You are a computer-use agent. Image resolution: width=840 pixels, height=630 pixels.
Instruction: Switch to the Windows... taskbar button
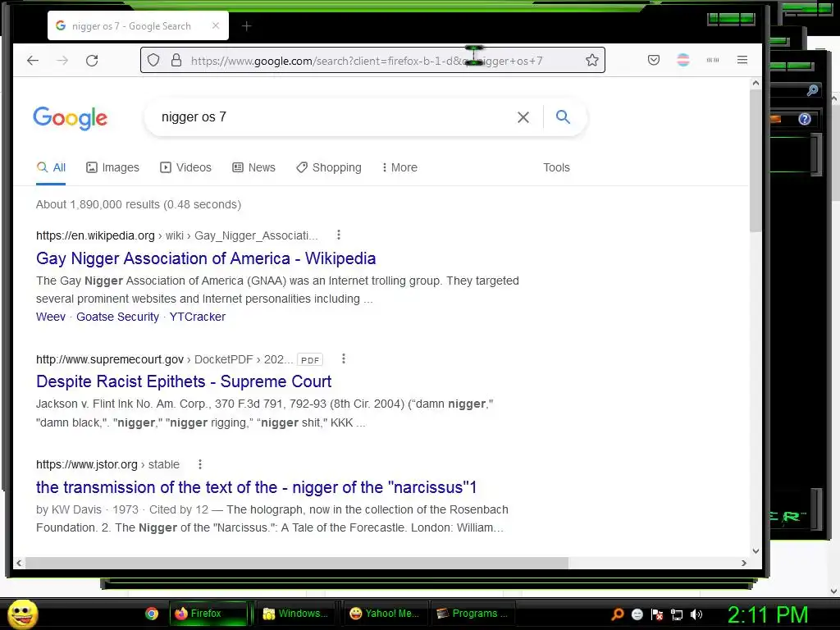click(x=297, y=614)
